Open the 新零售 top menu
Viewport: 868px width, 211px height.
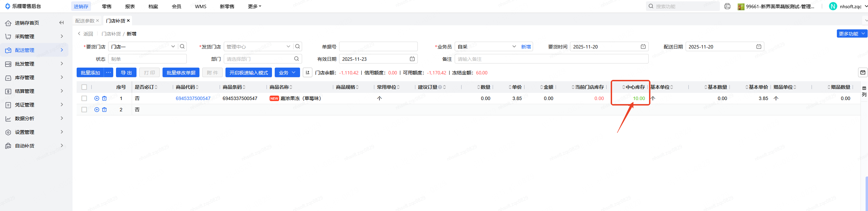[x=227, y=6]
